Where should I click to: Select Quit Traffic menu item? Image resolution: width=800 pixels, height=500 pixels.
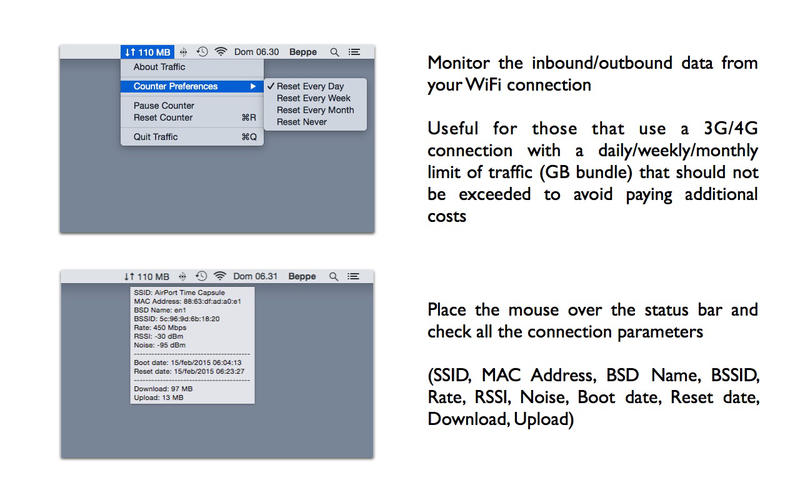(x=192, y=137)
